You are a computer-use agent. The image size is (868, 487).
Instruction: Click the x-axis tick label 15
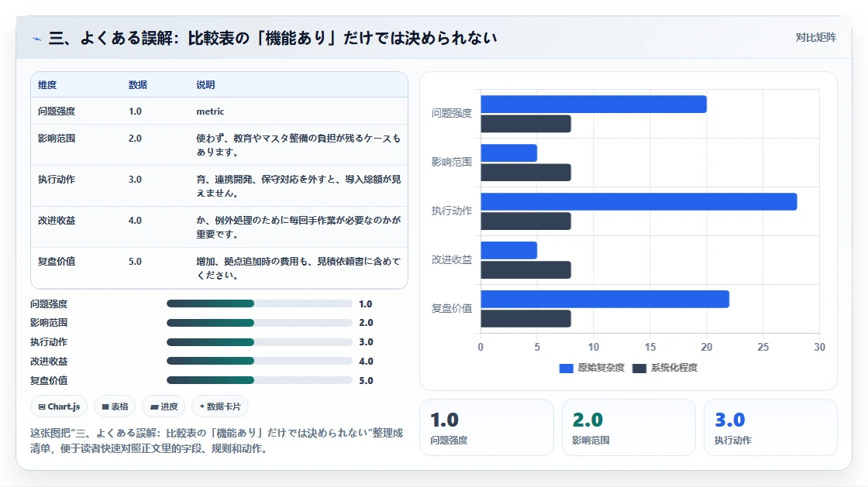point(650,347)
